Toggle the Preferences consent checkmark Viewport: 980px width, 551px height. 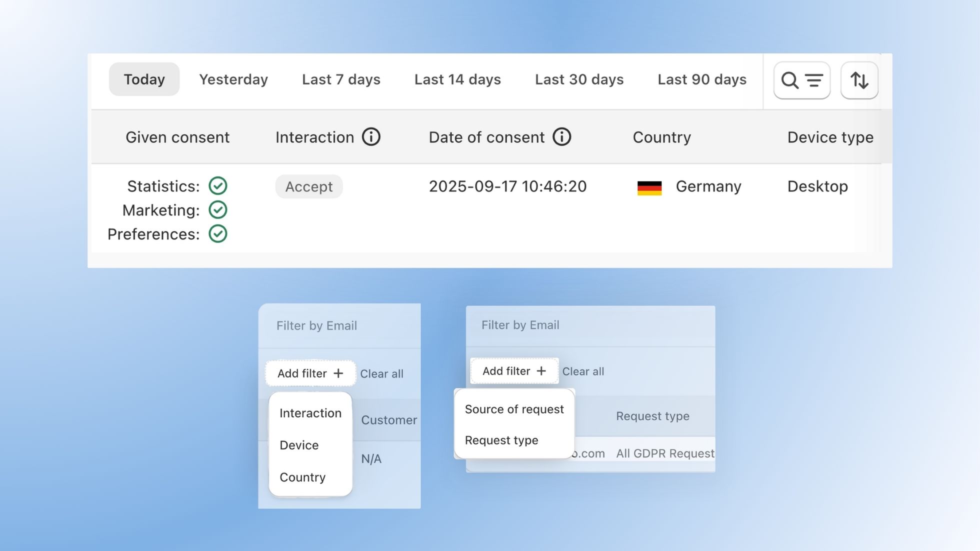point(217,233)
